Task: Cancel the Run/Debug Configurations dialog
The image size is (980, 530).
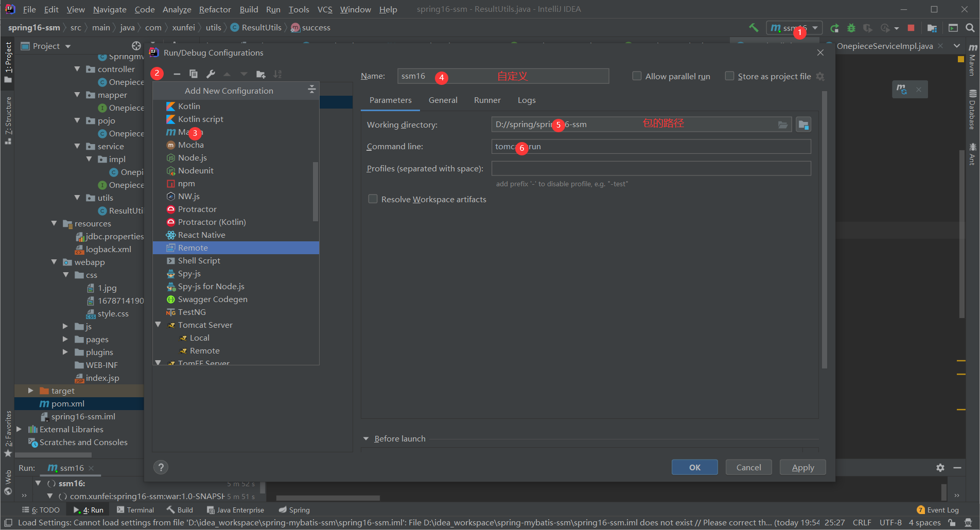Action: tap(748, 467)
